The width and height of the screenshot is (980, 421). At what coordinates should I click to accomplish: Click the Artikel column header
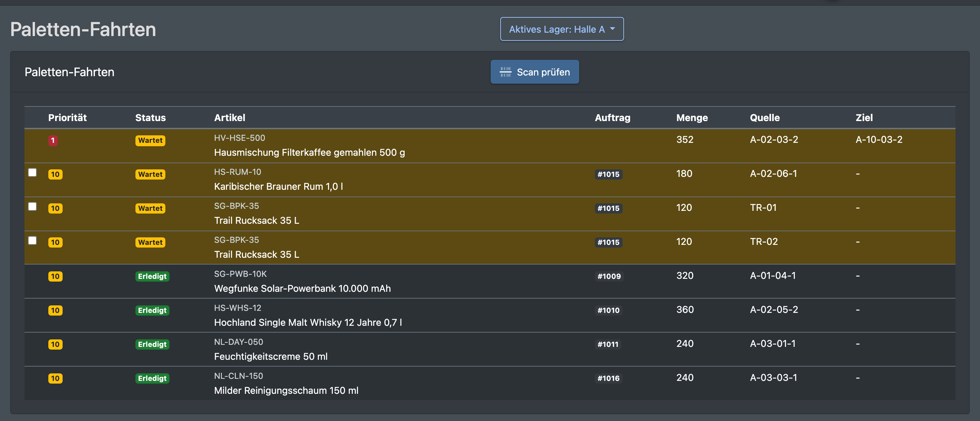click(229, 118)
